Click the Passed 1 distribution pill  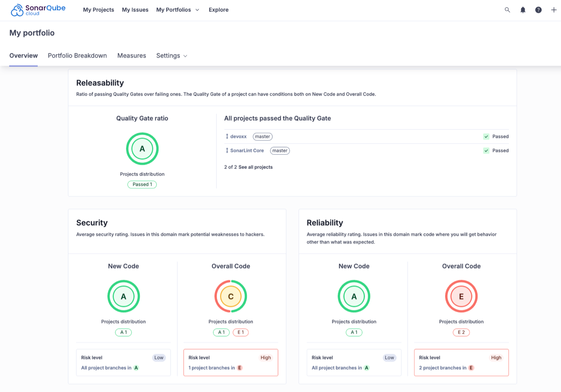click(142, 184)
